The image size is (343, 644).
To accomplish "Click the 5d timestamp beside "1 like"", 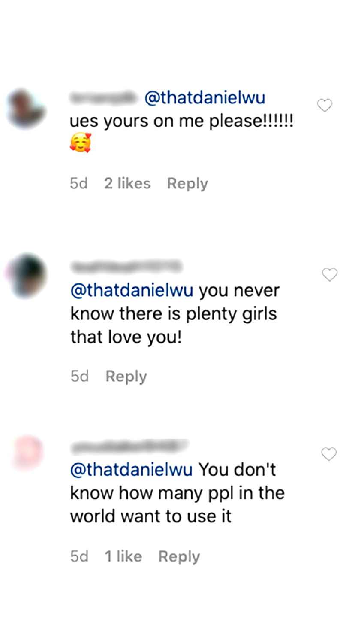I will [79, 557].
